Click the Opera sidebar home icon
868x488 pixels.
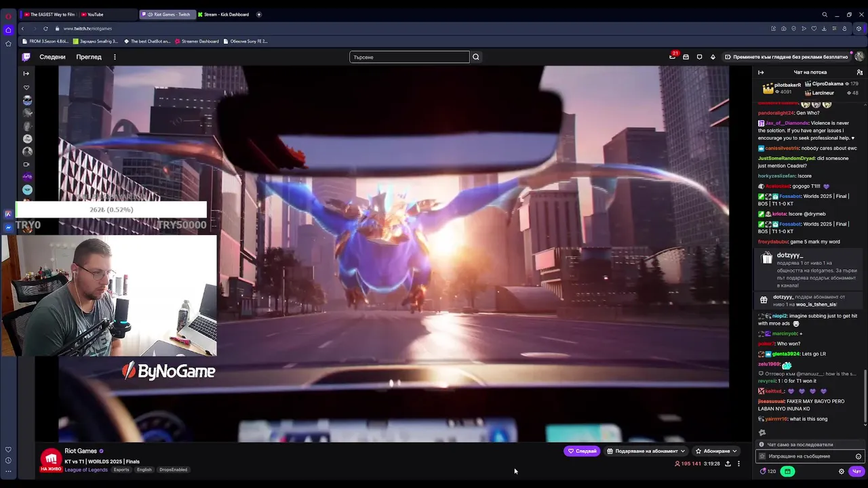coord(8,30)
